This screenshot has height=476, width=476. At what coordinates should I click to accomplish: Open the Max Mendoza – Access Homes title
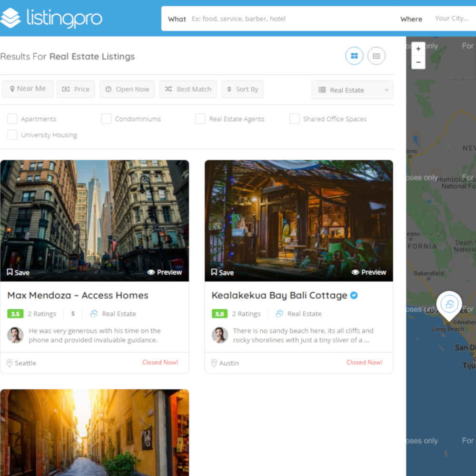coord(78,295)
